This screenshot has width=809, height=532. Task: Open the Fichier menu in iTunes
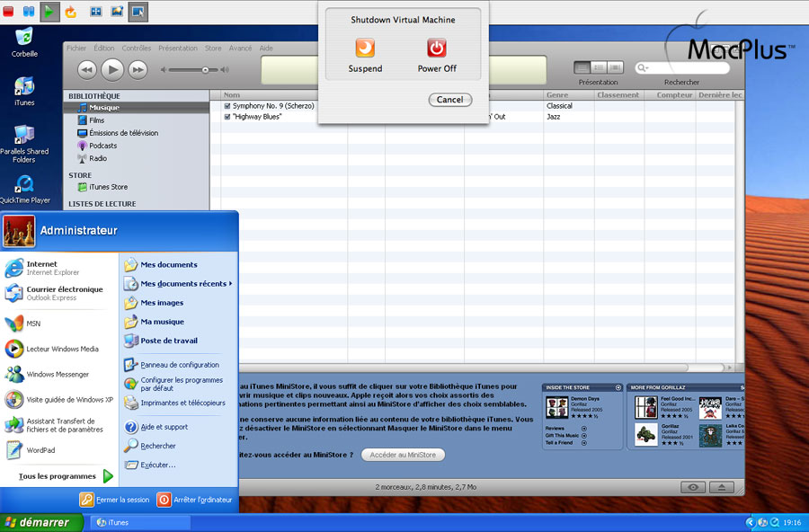point(76,48)
